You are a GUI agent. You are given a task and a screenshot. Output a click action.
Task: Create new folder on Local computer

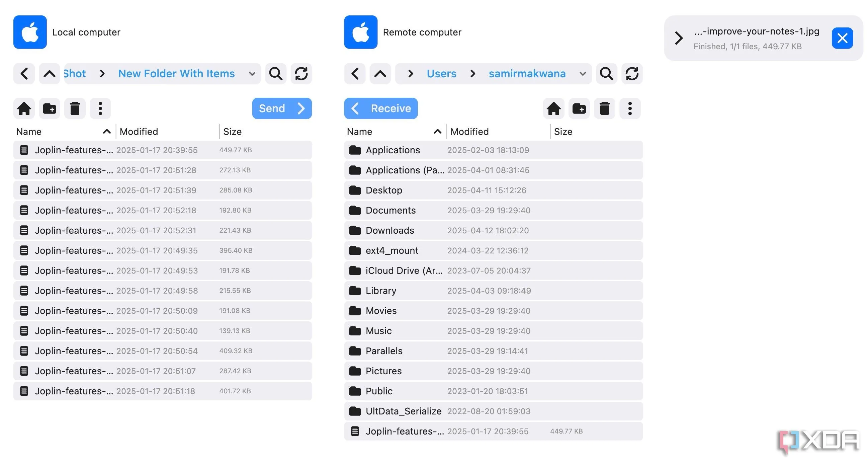tap(49, 108)
